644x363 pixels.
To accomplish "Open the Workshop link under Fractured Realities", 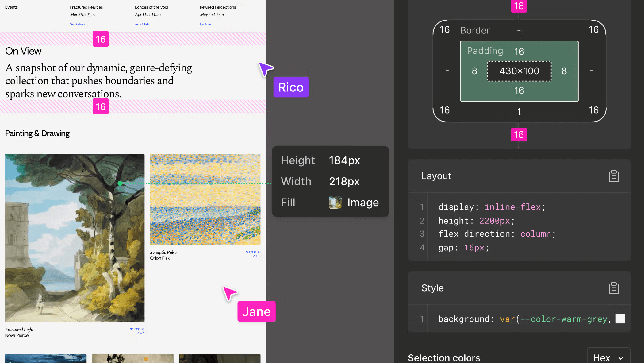I will [x=77, y=24].
